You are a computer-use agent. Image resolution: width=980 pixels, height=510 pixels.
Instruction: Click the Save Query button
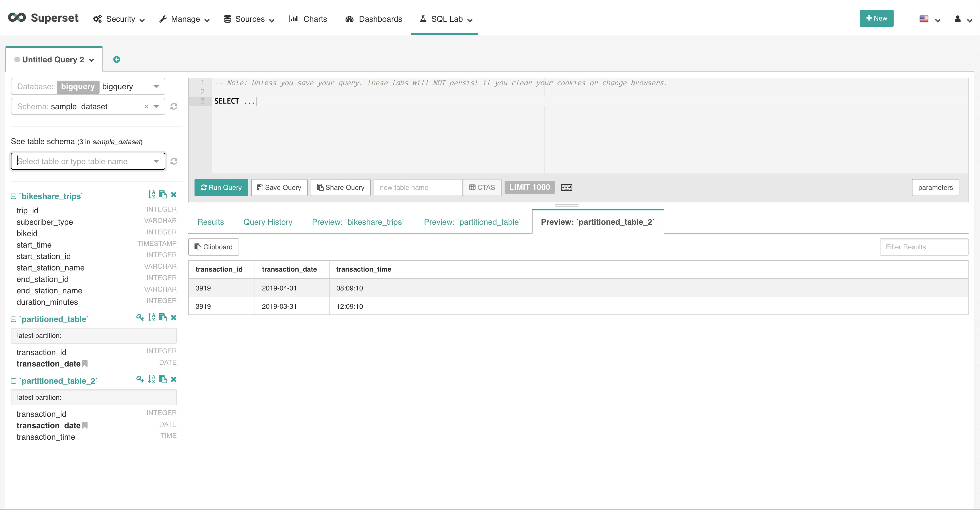point(279,188)
